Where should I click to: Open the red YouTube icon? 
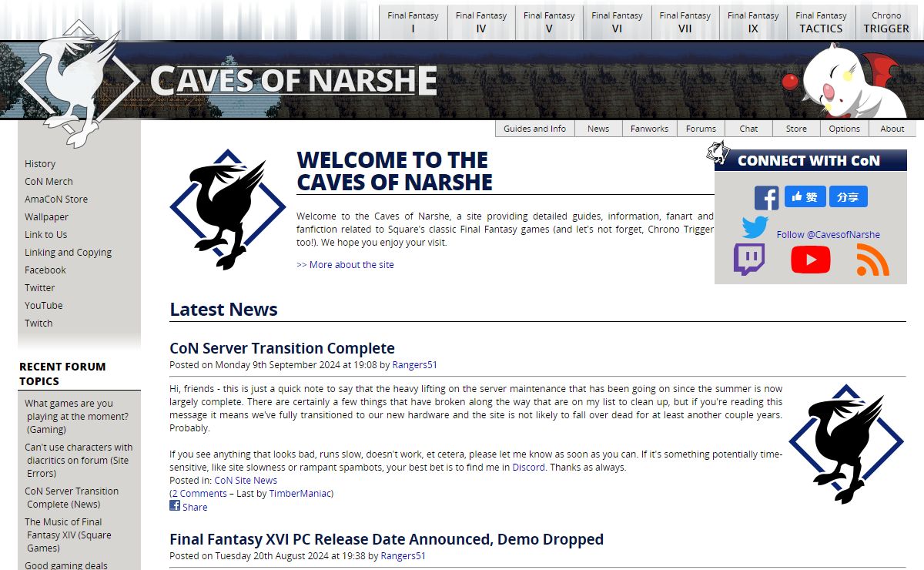pyautogui.click(x=810, y=260)
